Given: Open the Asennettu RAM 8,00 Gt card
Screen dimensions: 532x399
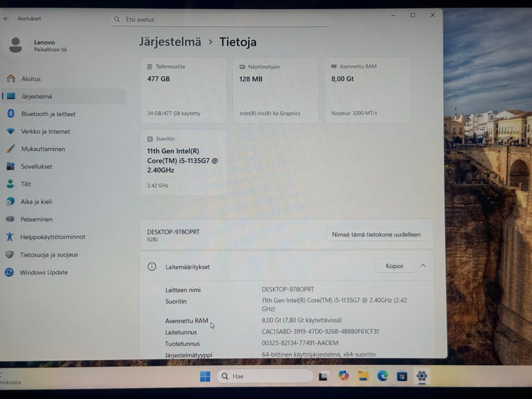Looking at the screenshot, I should click(x=367, y=90).
